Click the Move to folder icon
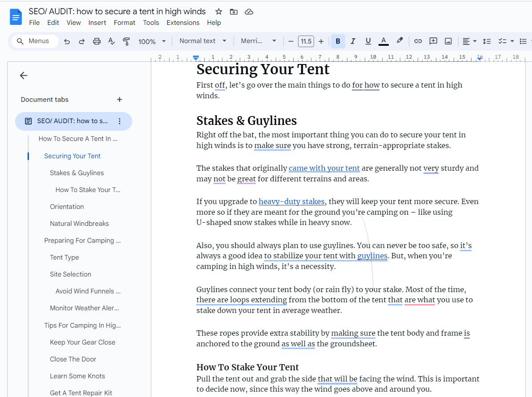 [x=234, y=12]
